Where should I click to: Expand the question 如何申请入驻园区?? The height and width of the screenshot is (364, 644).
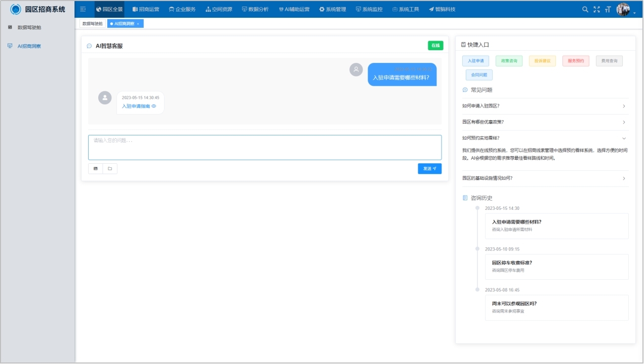(544, 106)
